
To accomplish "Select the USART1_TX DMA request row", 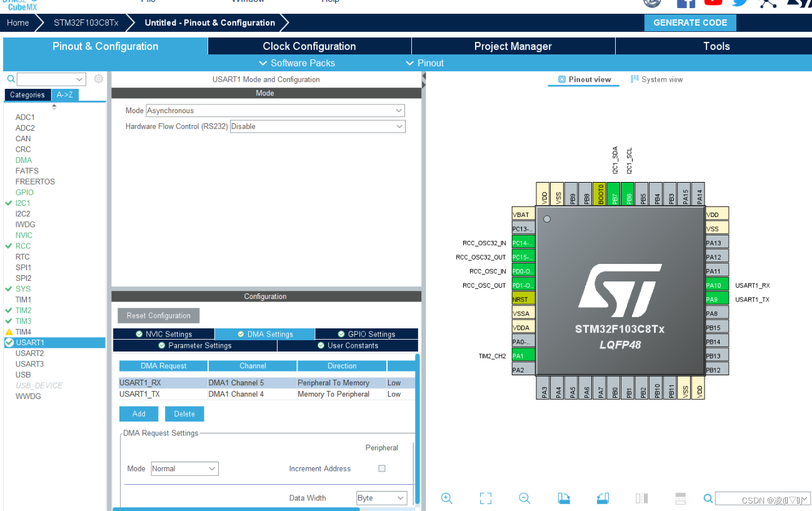I will pyautogui.click(x=266, y=394).
